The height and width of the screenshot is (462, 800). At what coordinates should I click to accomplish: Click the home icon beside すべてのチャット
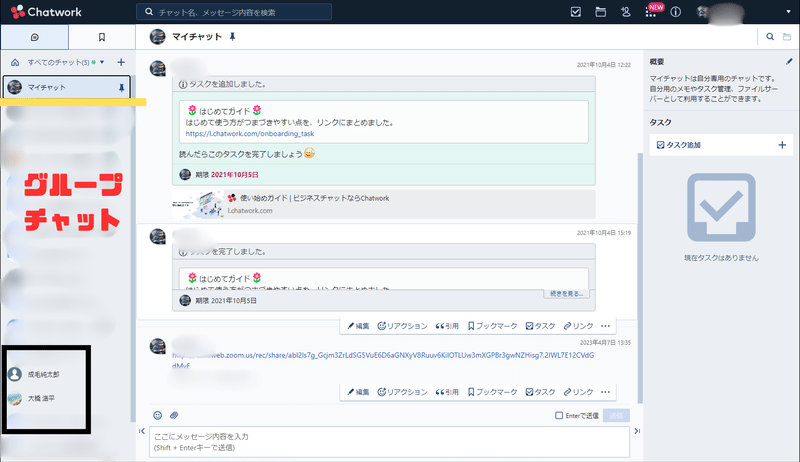[15, 62]
